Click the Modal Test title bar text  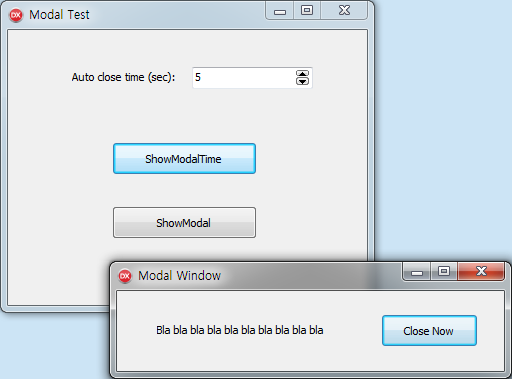59,15
